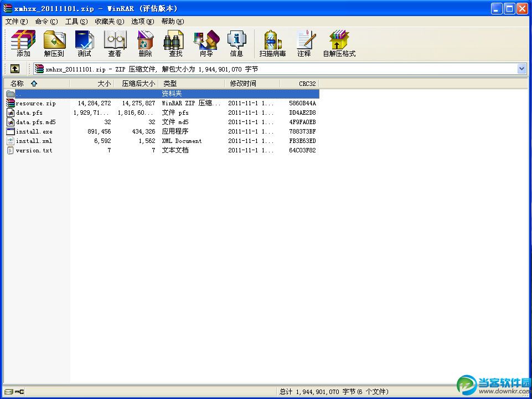
Task: Click the 文本文档 type cell
Action: (x=175, y=150)
